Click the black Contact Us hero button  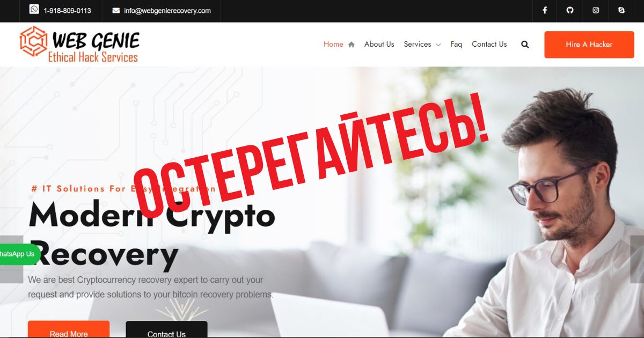point(166,329)
